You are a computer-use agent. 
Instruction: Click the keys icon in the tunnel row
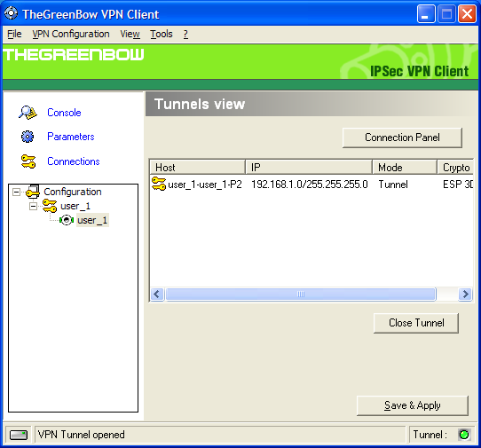point(159,184)
